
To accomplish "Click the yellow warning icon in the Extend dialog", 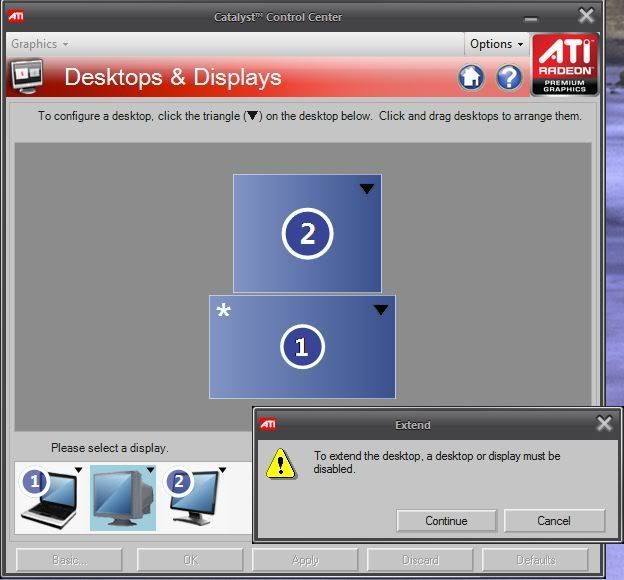I will [281, 464].
